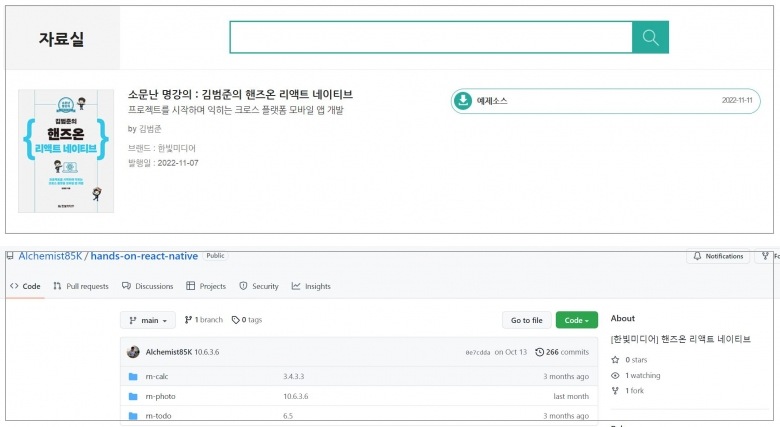Screen dimensions: 780x427
Task: Open the main branch dropdown
Action: [x=148, y=320]
